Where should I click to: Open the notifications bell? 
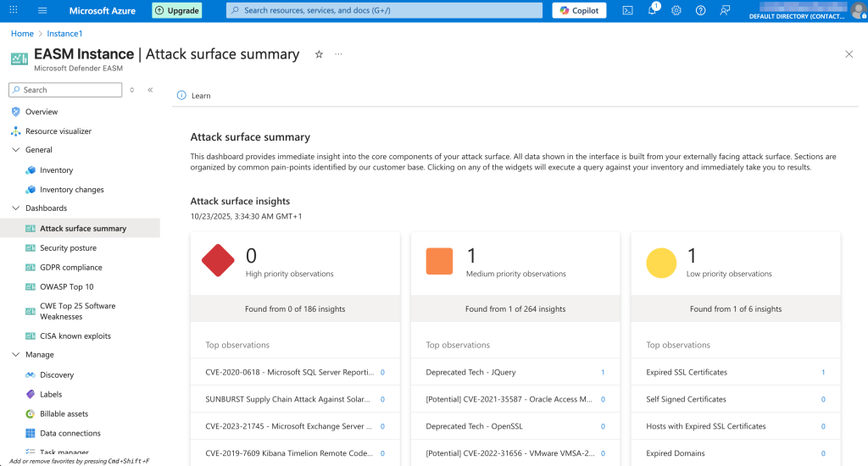tap(653, 9)
